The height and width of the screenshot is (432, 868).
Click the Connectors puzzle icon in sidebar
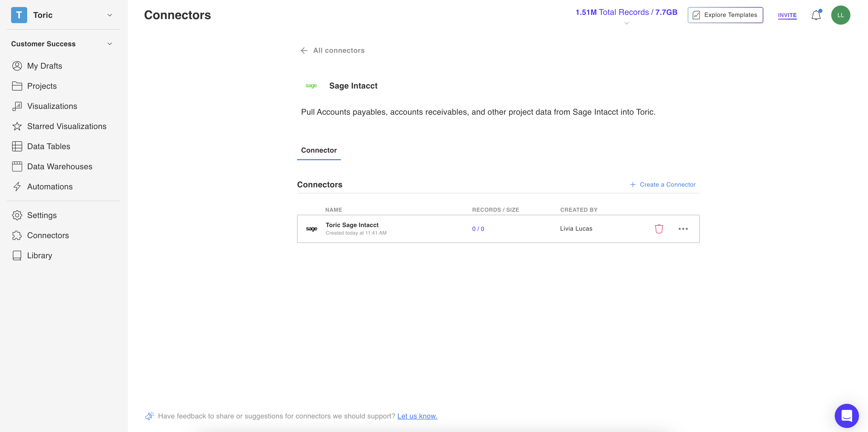pos(17,236)
